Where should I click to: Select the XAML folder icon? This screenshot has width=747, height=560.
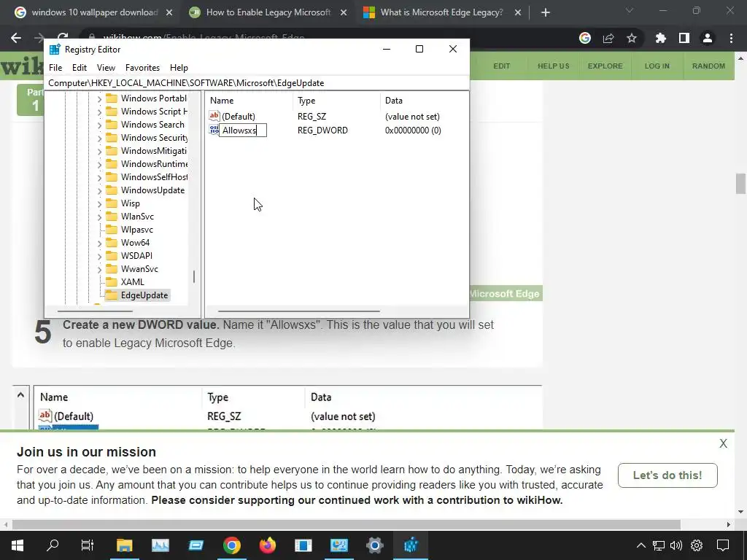pyautogui.click(x=112, y=282)
